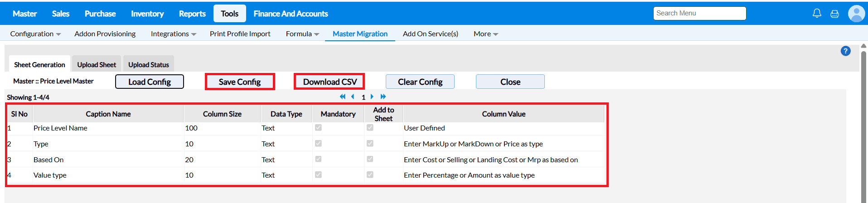Open the Integrations dropdown
This screenshot has height=203, width=868.
[173, 34]
